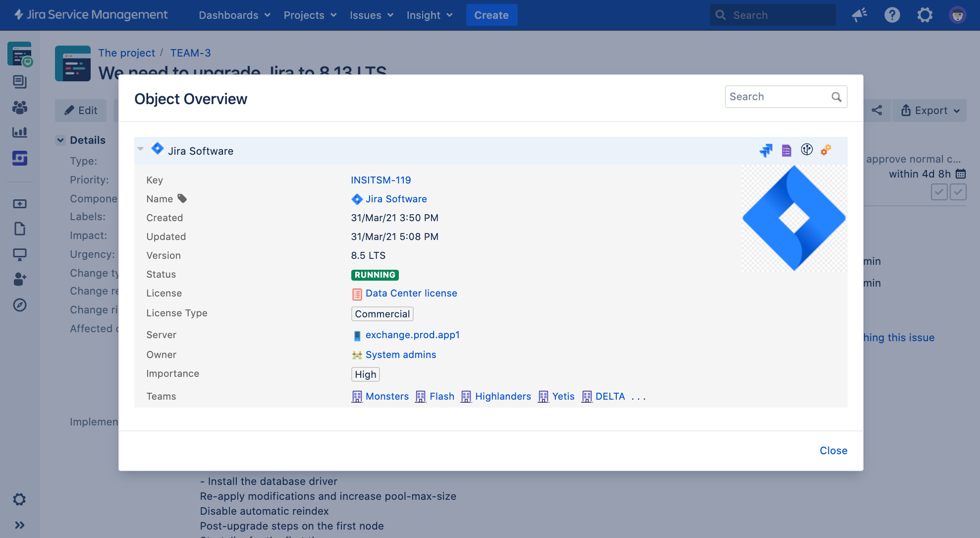This screenshot has height=538, width=980.
Task: Click the object graph tree icon
Action: [807, 149]
